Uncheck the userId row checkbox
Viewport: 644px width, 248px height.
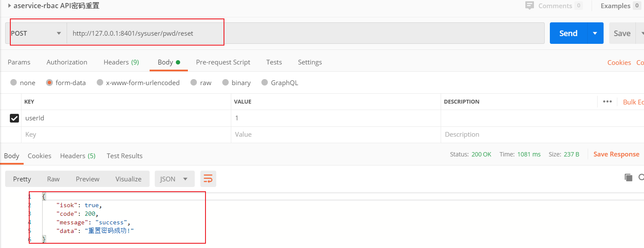14,118
